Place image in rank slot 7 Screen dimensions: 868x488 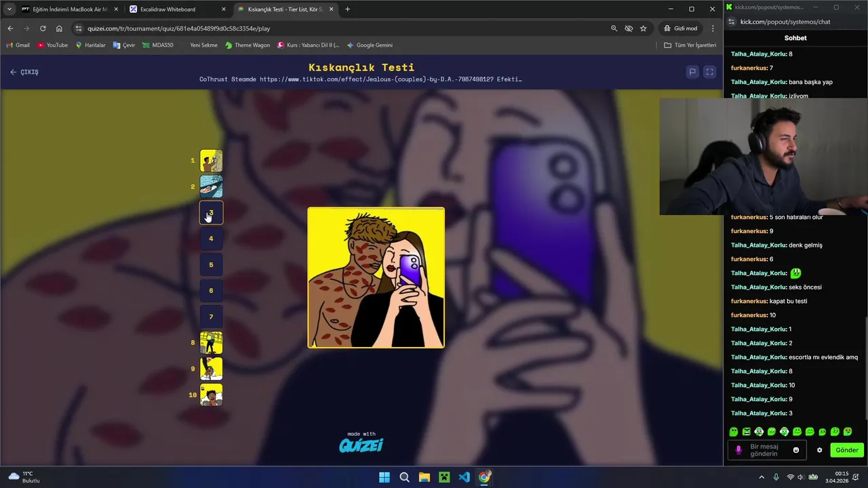211,317
